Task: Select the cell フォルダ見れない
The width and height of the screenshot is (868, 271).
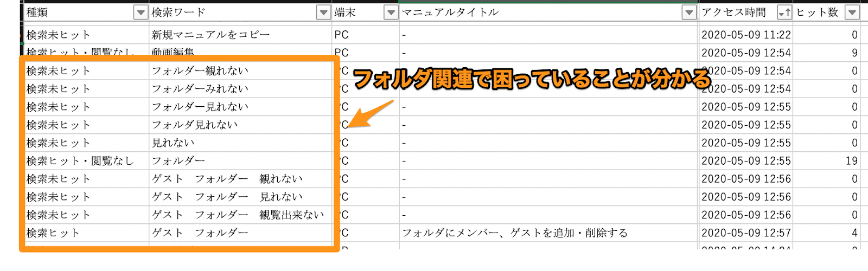Action: tap(194, 125)
